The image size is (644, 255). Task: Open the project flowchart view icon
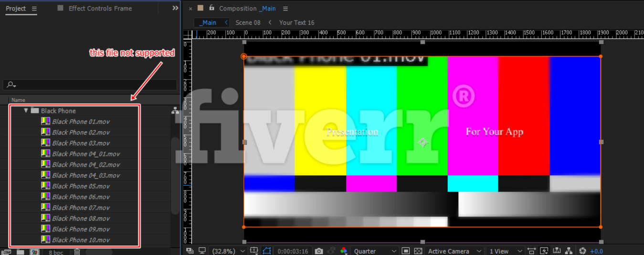175,111
